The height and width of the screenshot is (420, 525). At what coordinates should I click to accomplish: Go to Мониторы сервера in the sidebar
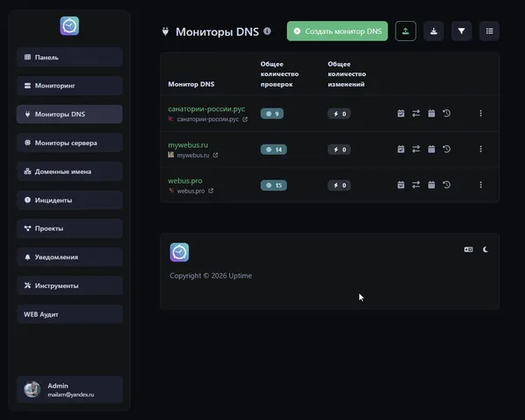tap(69, 143)
